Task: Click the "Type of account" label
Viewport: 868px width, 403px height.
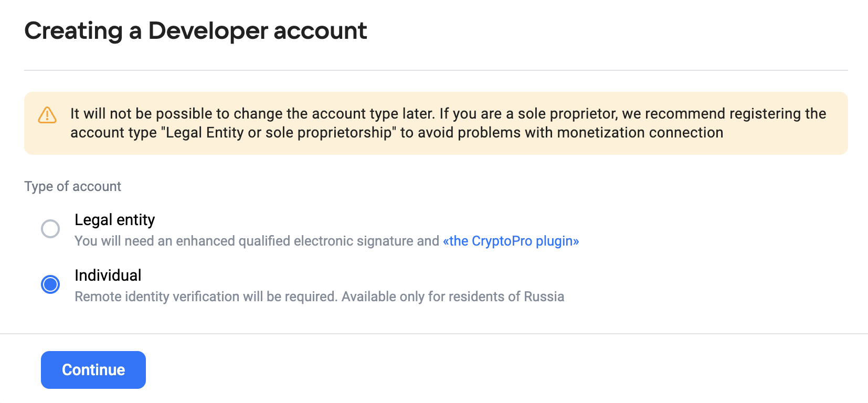Action: point(72,186)
